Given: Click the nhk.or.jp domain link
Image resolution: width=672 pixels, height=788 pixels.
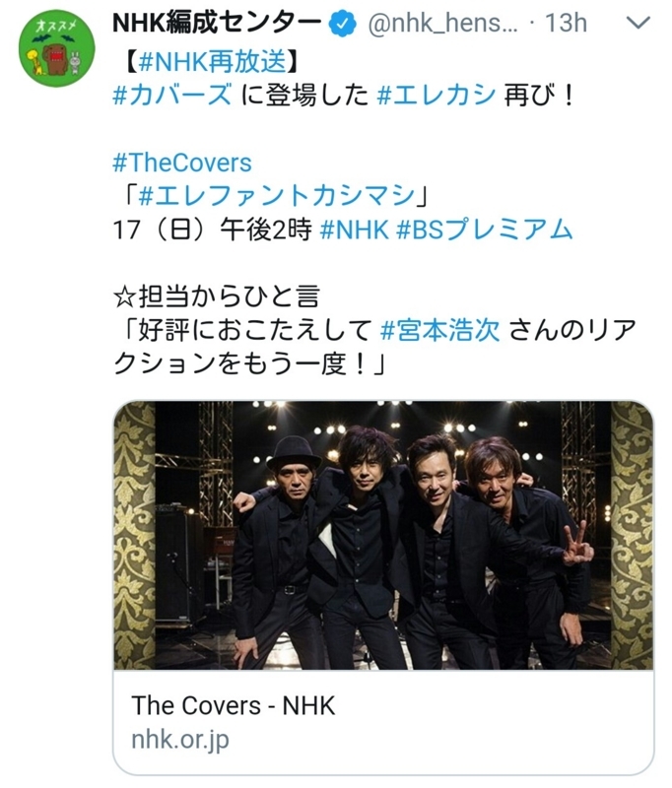Looking at the screenshot, I should coord(180,739).
